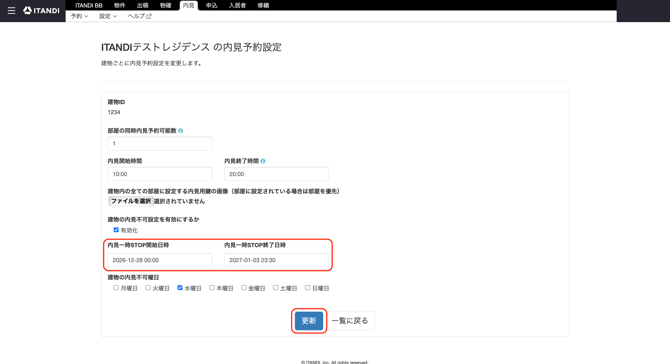670x364 pixels.
Task: Switch to the 修繕 tab
Action: click(x=263, y=6)
